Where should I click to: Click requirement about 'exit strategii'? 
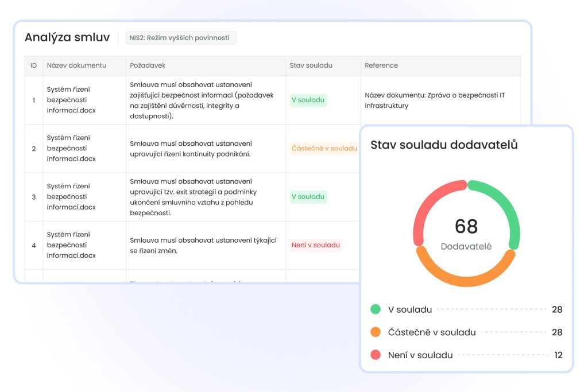click(x=193, y=197)
